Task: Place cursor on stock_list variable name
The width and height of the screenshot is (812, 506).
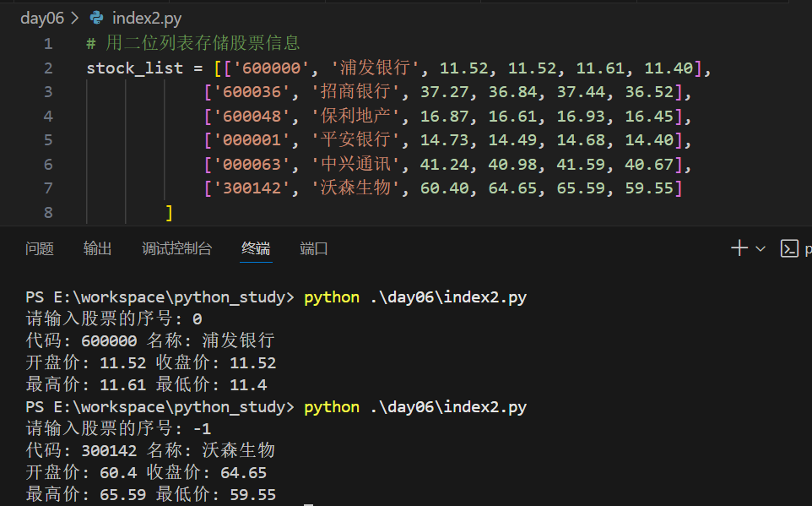Action: click(135, 68)
